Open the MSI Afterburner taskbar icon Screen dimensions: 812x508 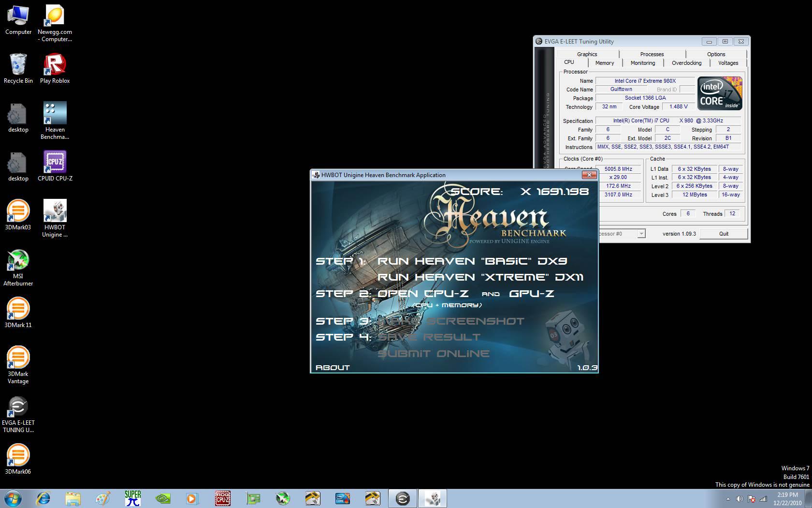(x=283, y=498)
